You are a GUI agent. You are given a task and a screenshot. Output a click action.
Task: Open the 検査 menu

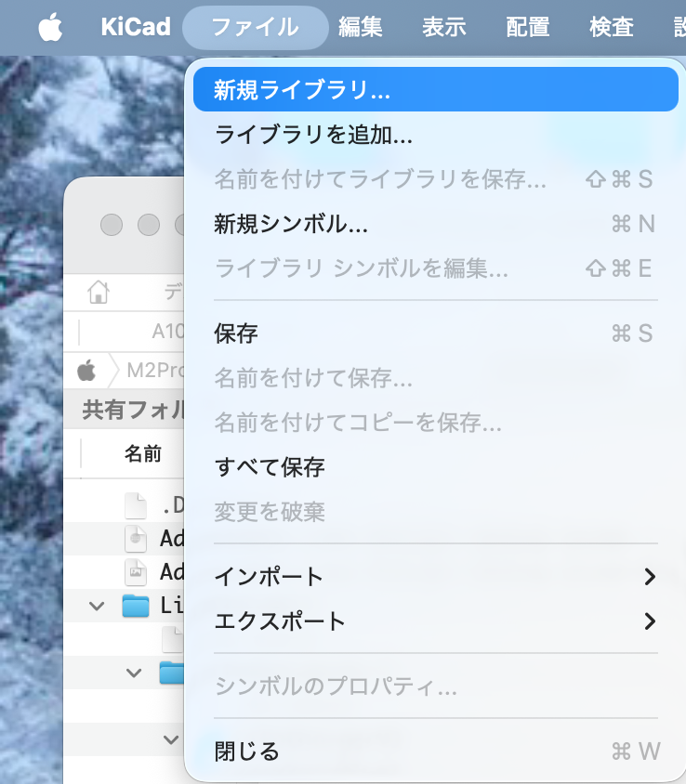click(x=612, y=27)
